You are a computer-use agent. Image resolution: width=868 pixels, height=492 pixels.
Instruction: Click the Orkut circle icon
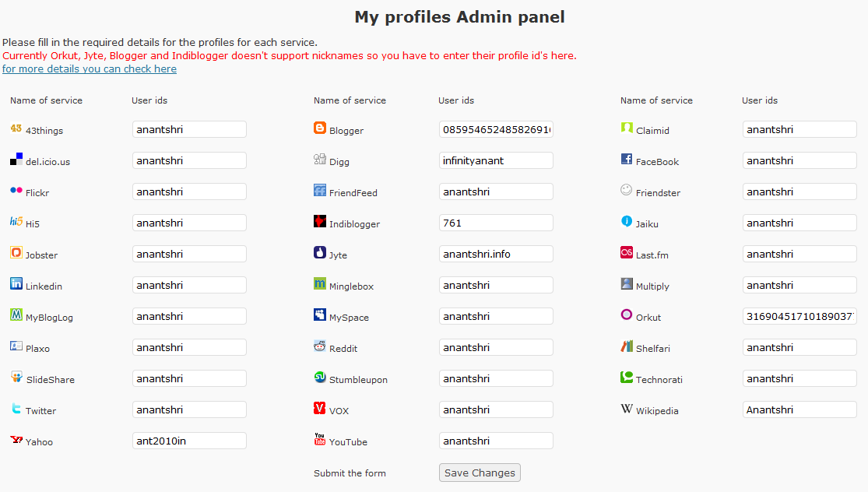[x=626, y=315]
